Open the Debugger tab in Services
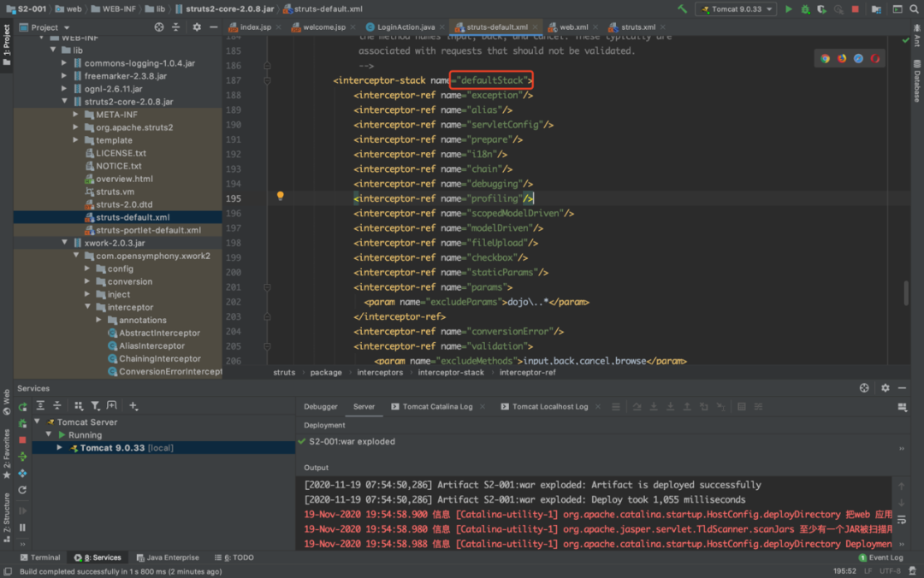The width and height of the screenshot is (924, 578). [321, 406]
